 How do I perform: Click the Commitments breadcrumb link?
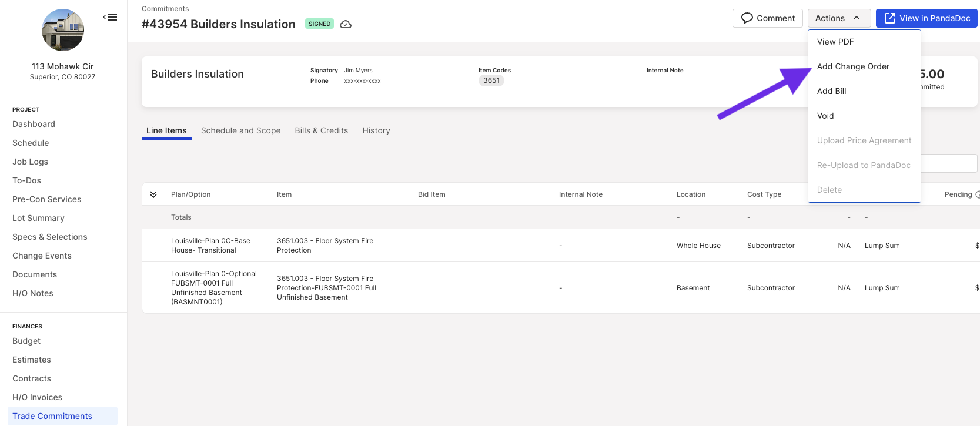pos(165,9)
